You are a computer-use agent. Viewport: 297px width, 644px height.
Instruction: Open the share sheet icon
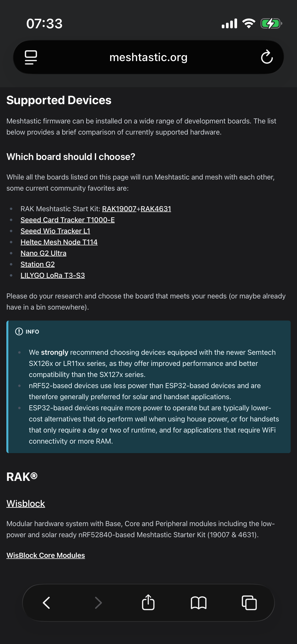coord(148,603)
